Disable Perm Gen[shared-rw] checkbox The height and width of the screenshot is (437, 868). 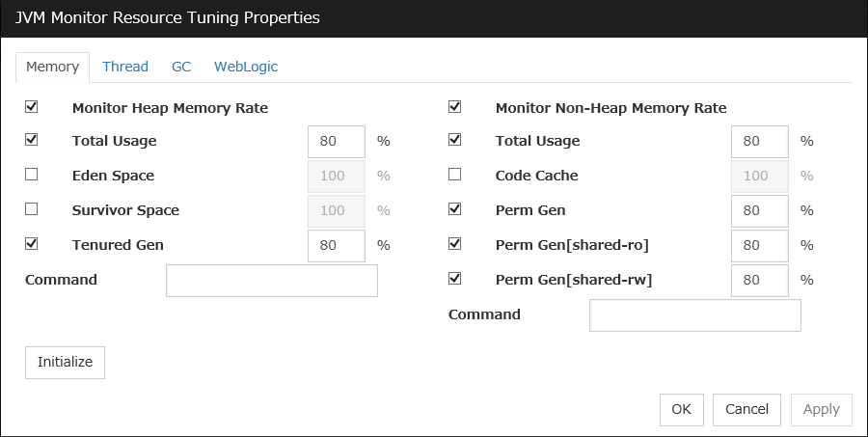click(x=455, y=279)
